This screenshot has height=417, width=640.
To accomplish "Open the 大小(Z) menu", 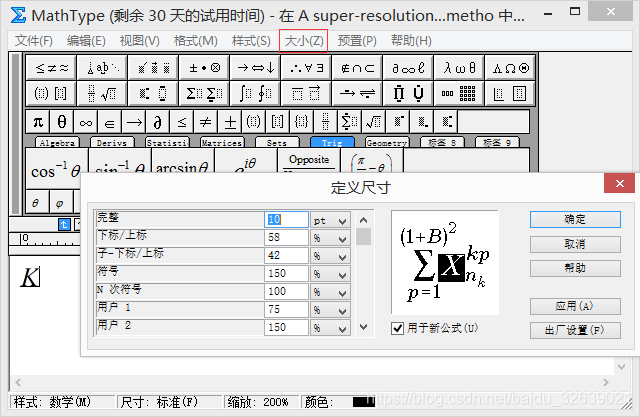I will point(304,41).
